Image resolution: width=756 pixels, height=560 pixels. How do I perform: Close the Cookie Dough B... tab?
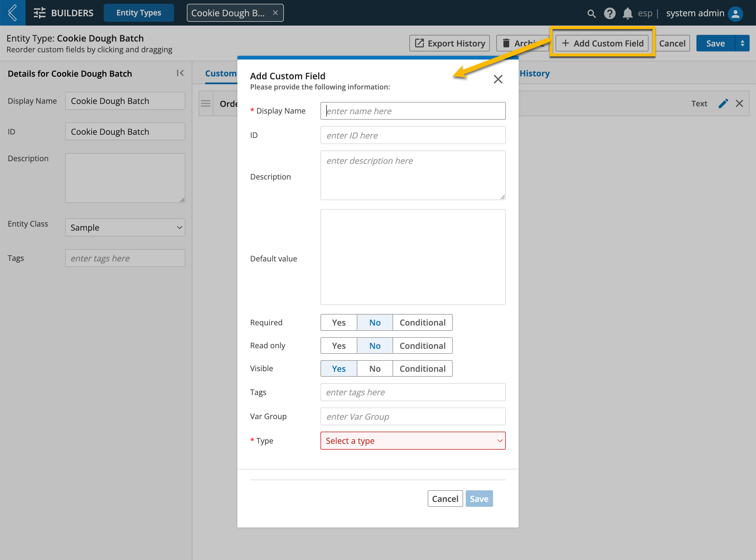pos(275,13)
